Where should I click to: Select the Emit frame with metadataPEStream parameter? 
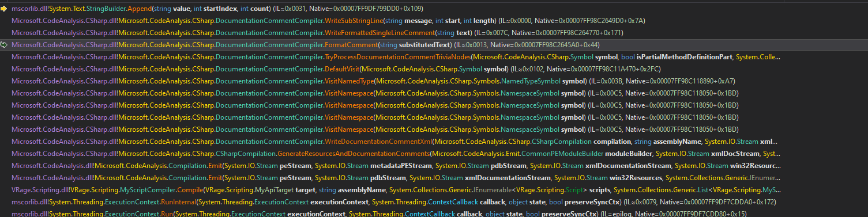tap(434, 166)
